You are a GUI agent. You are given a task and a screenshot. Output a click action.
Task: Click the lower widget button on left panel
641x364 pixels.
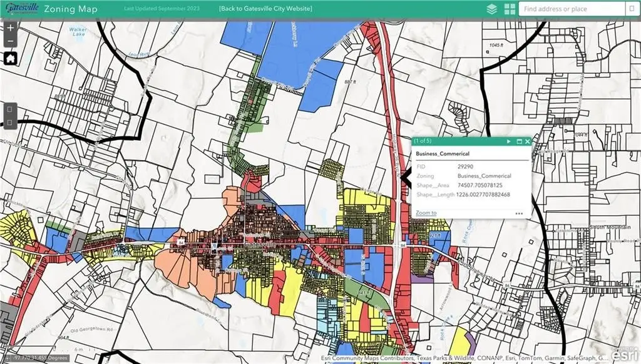[10, 122]
